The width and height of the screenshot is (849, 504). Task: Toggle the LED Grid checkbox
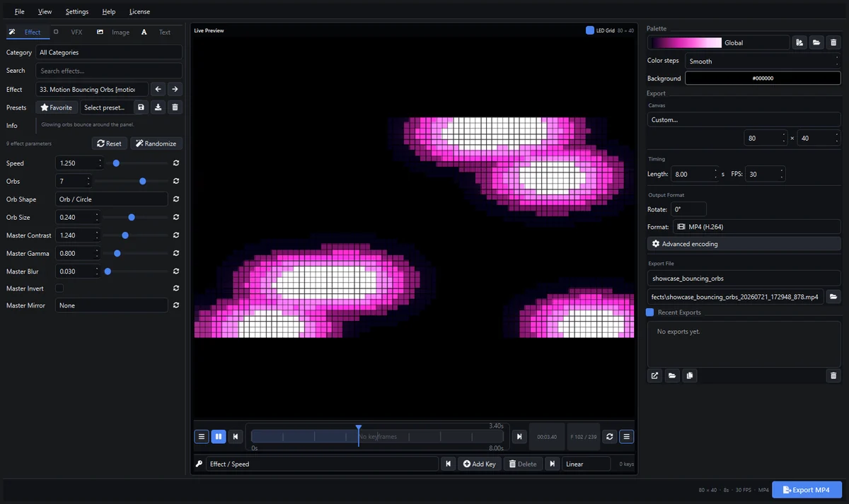[590, 30]
